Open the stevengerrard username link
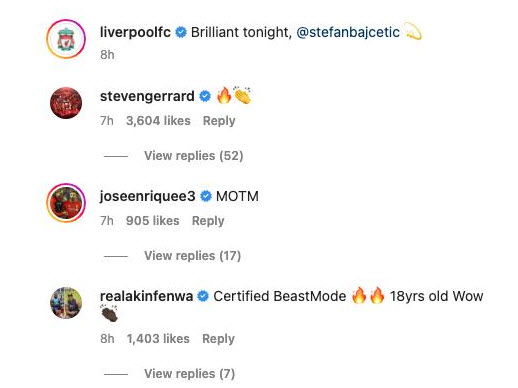 [147, 96]
